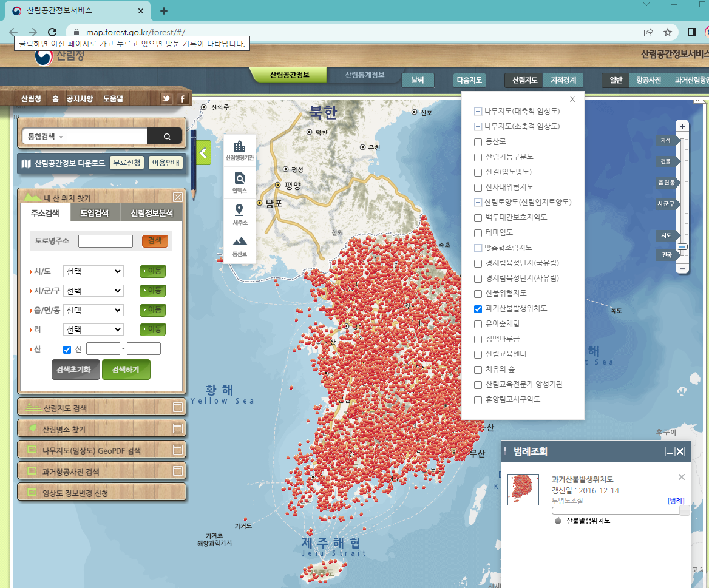Minimize the 범례조회 panel
Viewport: 709px width, 588px height.
[670, 451]
